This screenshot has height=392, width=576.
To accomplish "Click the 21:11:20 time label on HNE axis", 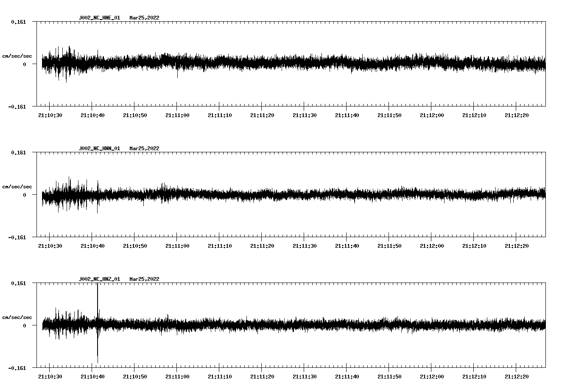I will (262, 115).
